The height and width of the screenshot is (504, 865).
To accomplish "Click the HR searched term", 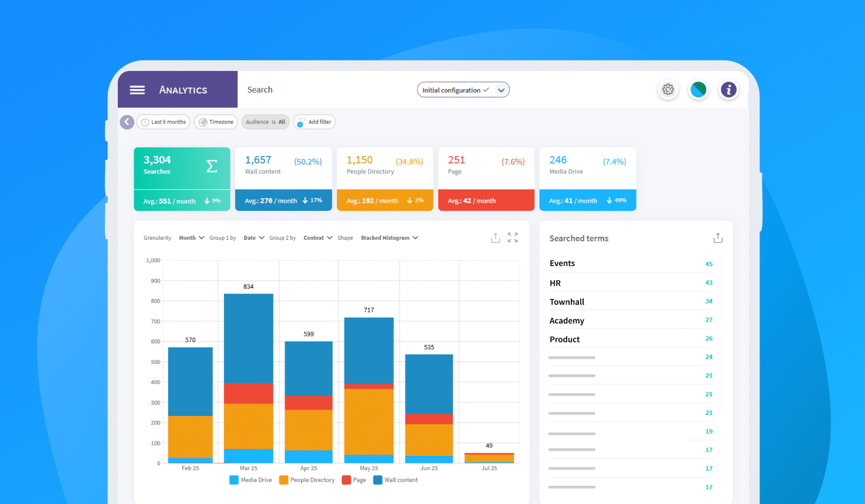I will (x=555, y=283).
